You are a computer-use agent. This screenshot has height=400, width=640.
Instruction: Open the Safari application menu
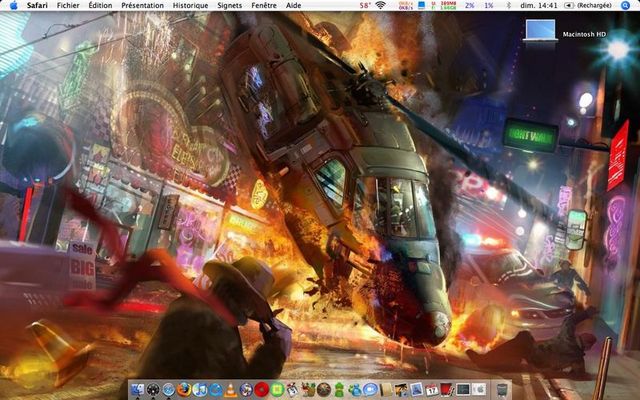point(37,5)
